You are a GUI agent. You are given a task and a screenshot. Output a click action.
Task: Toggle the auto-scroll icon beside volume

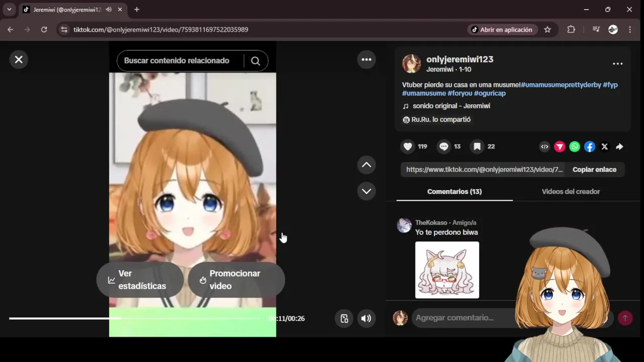click(344, 318)
